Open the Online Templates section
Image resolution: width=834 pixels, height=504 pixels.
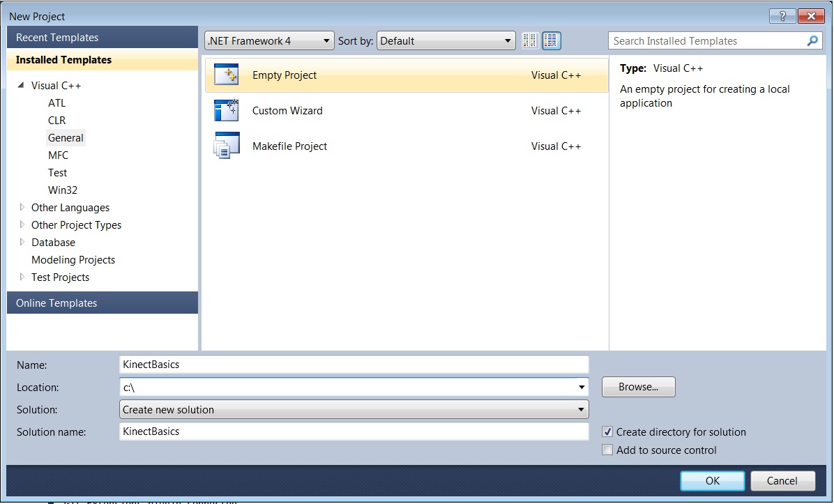102,303
